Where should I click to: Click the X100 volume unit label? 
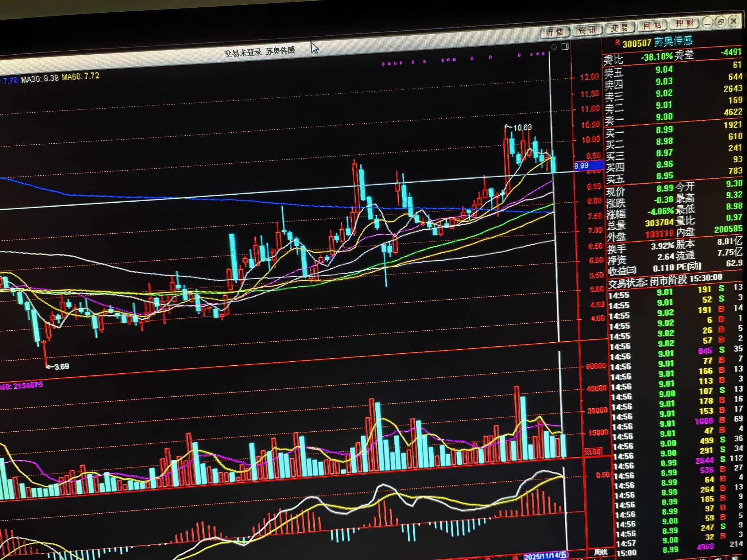[592, 452]
